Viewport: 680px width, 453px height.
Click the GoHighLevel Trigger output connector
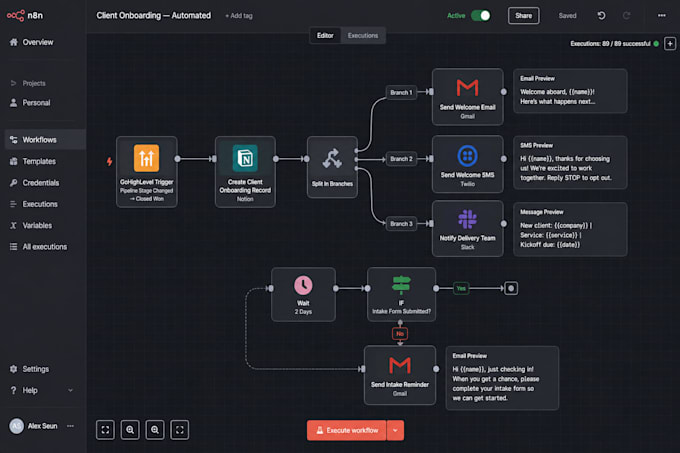pos(177,159)
